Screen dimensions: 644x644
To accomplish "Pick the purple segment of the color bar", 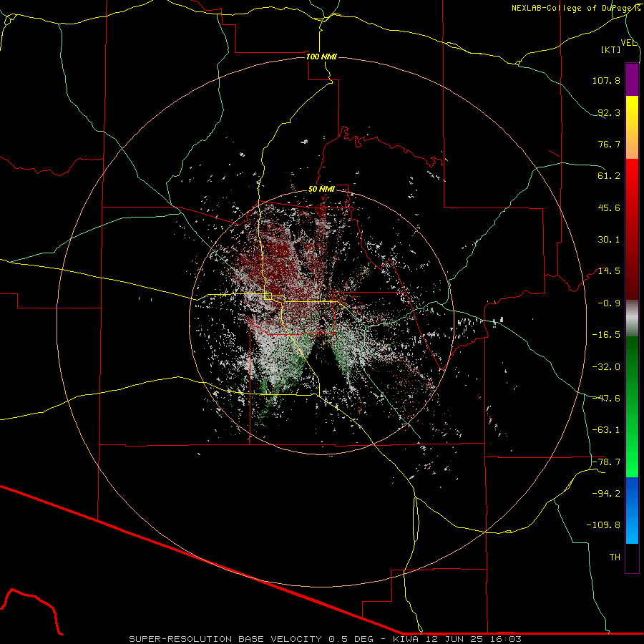I will click(632, 79).
